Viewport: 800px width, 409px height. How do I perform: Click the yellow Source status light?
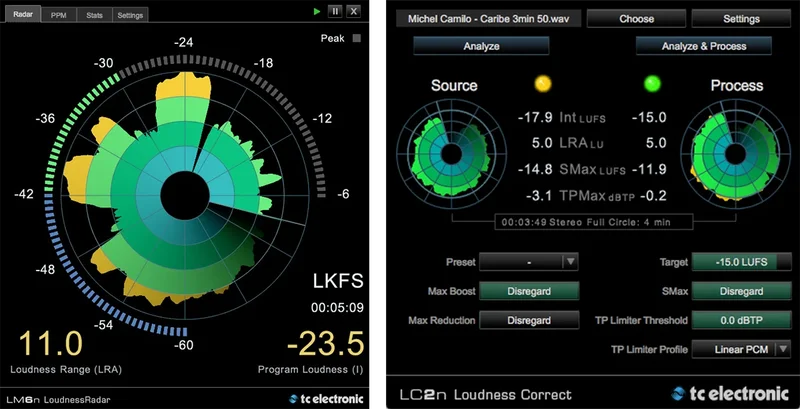coord(543,84)
